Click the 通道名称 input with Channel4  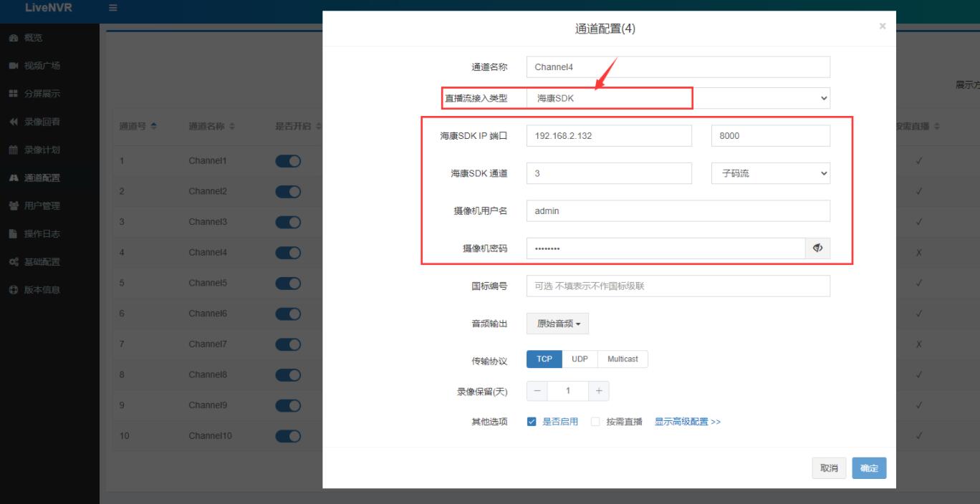[x=678, y=67]
